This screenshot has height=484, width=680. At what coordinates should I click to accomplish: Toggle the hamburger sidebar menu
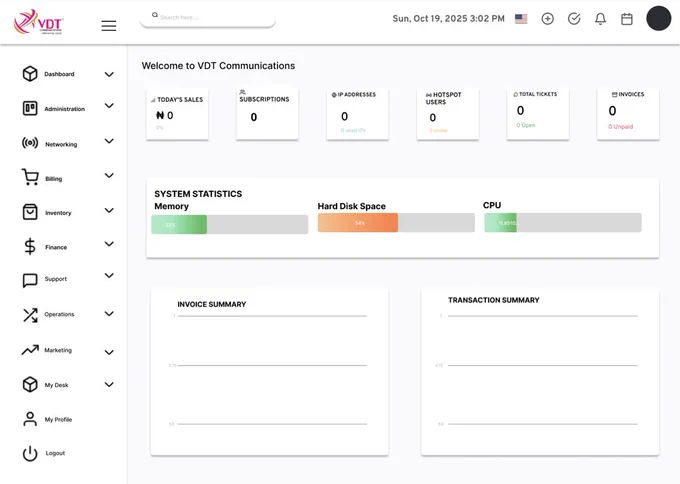click(x=109, y=26)
